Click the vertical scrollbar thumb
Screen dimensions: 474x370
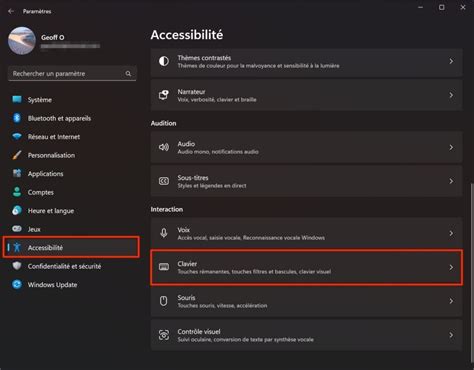[473, 273]
